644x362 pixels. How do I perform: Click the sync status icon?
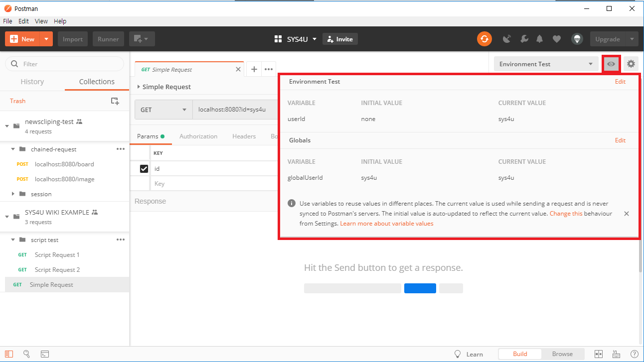pyautogui.click(x=484, y=39)
